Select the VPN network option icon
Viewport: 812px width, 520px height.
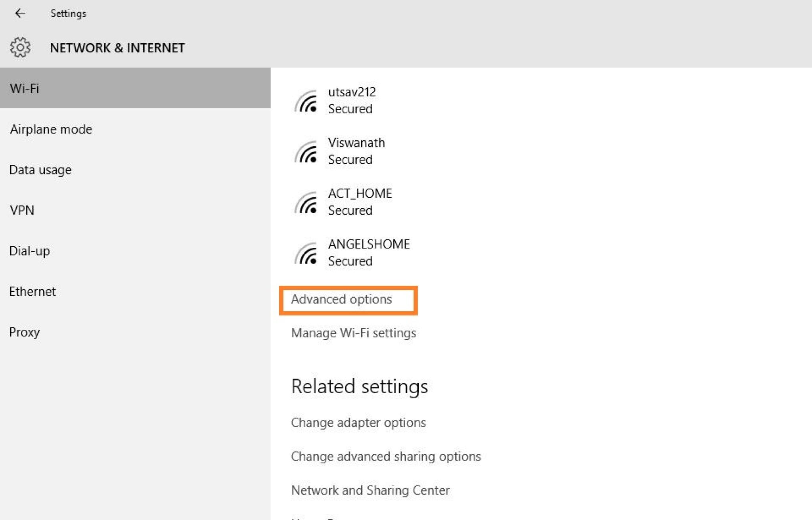click(21, 210)
